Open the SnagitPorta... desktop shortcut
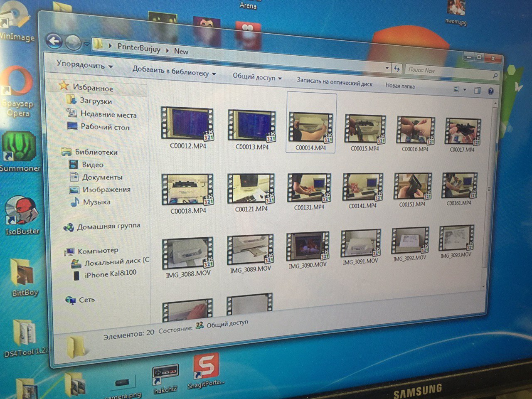Viewport: 532px width, 399px height. (205, 371)
